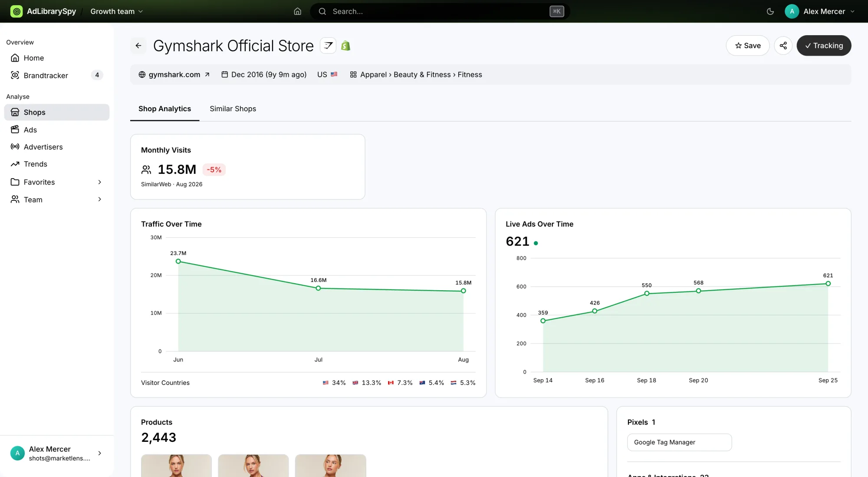Open Trends in the sidebar
The image size is (868, 477).
click(x=57, y=164)
